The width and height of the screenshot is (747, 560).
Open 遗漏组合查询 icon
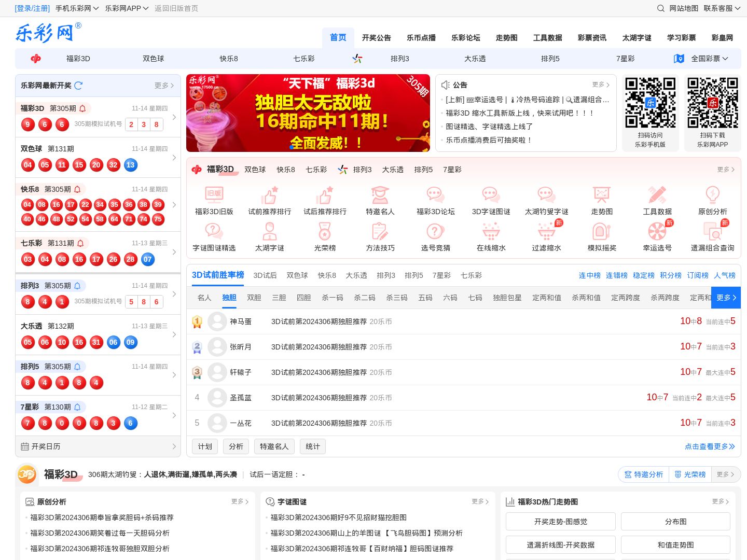[713, 231]
